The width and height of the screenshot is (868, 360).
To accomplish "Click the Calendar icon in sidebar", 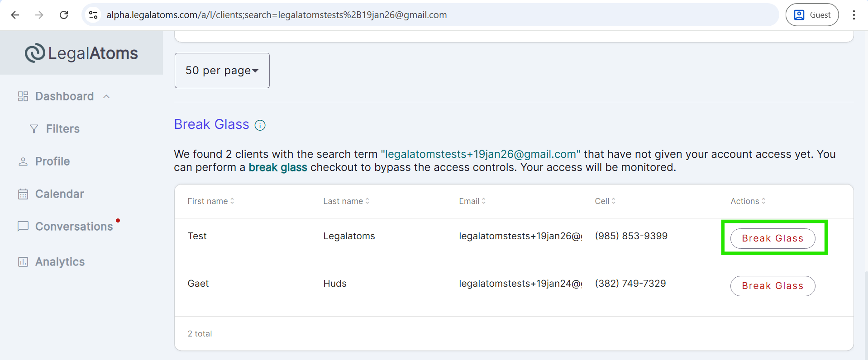I will point(23,194).
